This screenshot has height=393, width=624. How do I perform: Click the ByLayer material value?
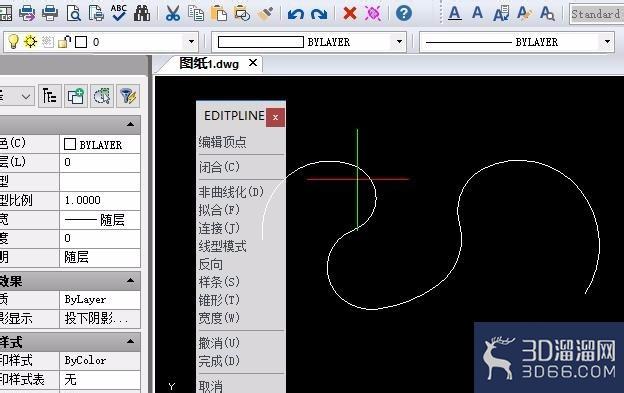coord(100,299)
